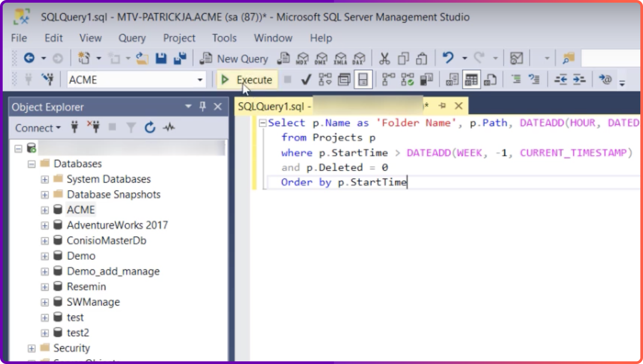Viewport: 643px width, 364px height.
Task: Toggle Include Client Statistics
Action: [426, 80]
